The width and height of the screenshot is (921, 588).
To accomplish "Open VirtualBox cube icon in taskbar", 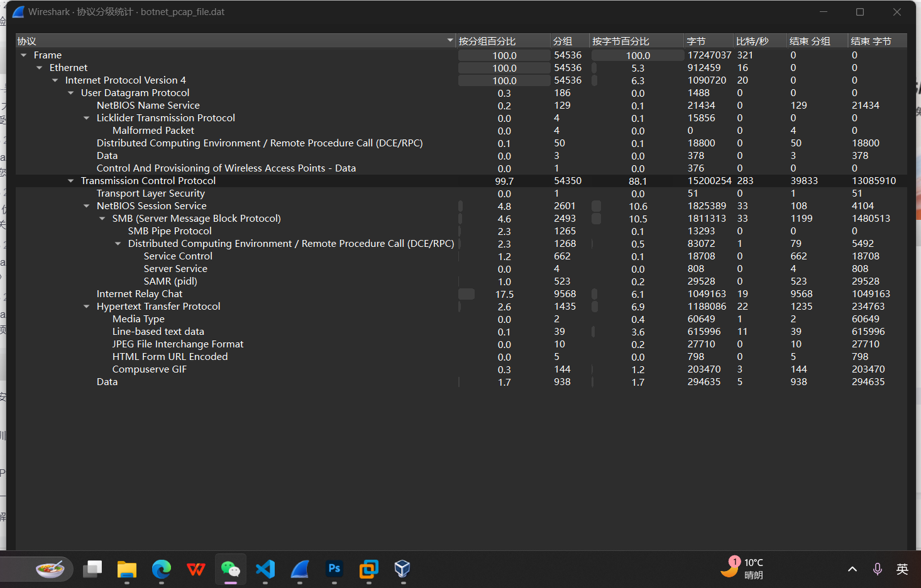I will point(402,569).
